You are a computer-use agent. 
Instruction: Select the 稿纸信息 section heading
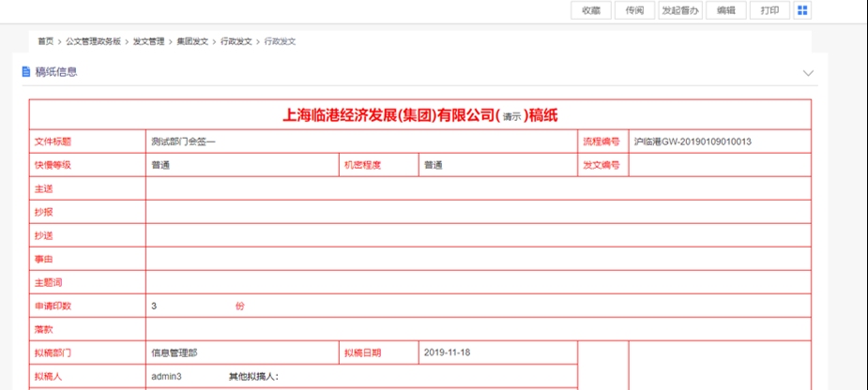pyautogui.click(x=56, y=72)
